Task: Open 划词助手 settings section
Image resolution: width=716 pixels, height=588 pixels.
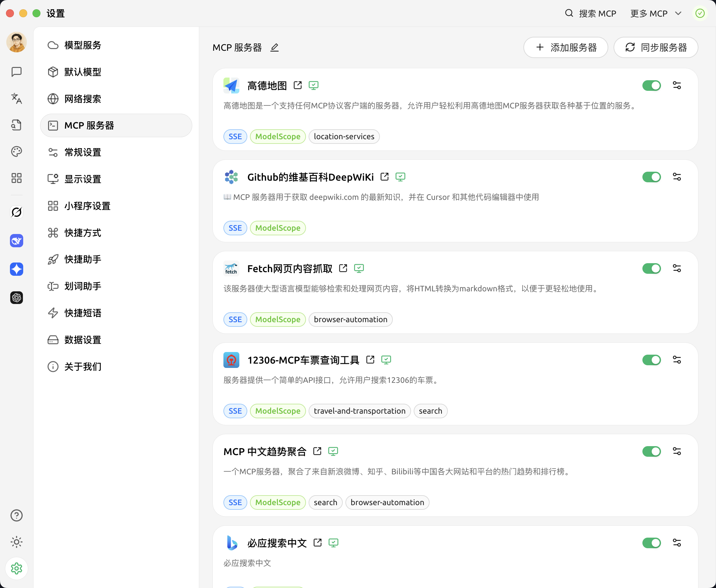Action: pyautogui.click(x=116, y=286)
